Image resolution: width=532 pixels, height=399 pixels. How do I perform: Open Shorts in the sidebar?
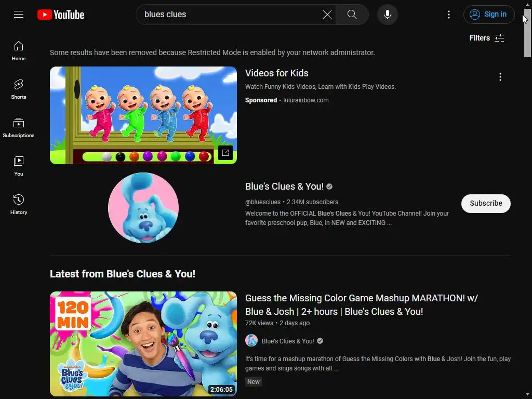click(x=19, y=89)
